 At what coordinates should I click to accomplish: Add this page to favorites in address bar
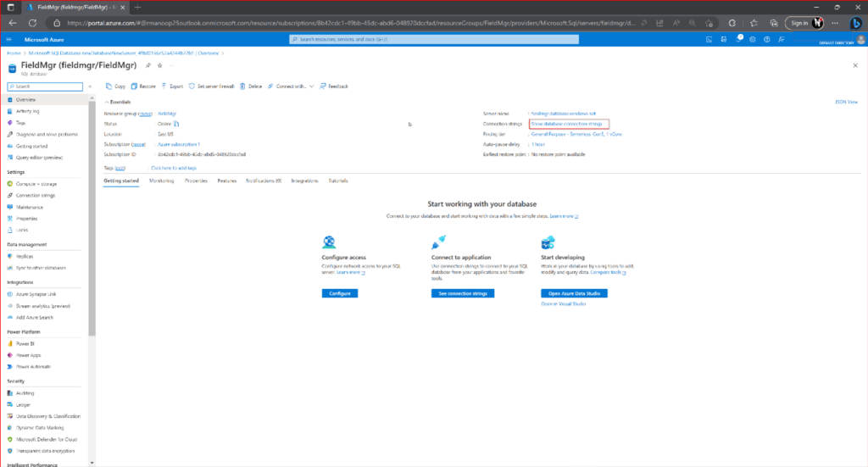click(709, 23)
